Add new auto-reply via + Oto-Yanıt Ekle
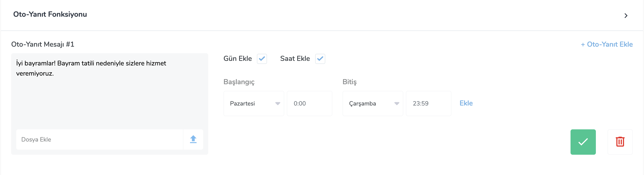 click(607, 44)
